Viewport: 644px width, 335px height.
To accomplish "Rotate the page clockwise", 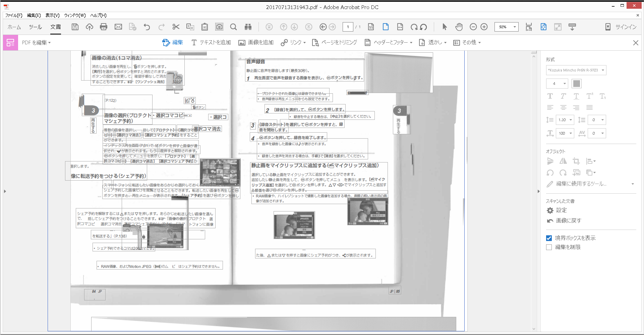I will 414,27.
